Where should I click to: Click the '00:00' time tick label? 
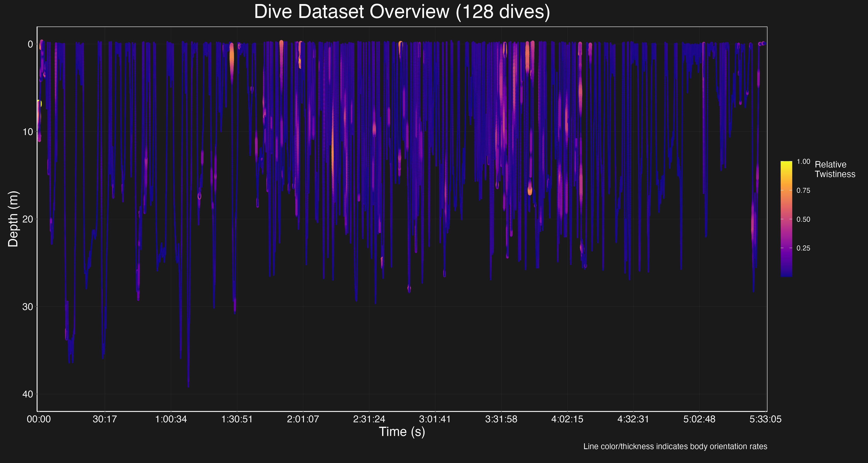(x=39, y=419)
